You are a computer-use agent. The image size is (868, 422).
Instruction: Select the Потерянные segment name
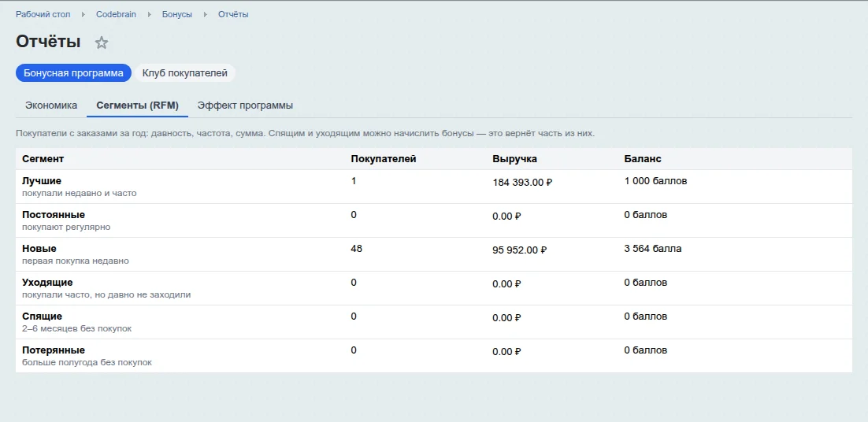(x=53, y=350)
